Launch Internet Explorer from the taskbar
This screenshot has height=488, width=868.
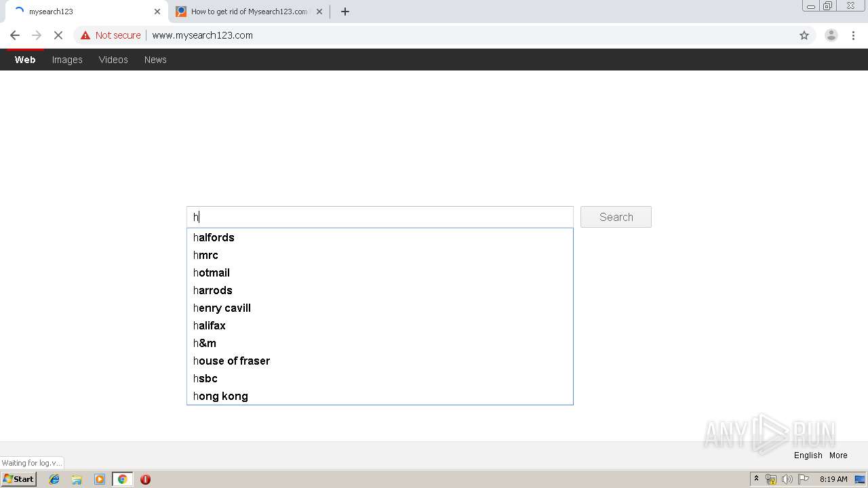point(54,479)
